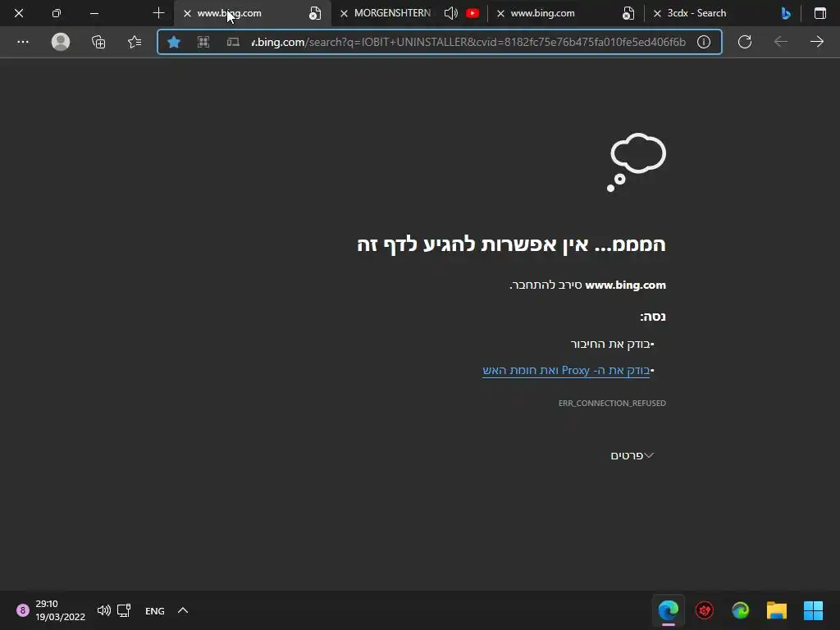Open Edge settings and more menu

coord(23,42)
